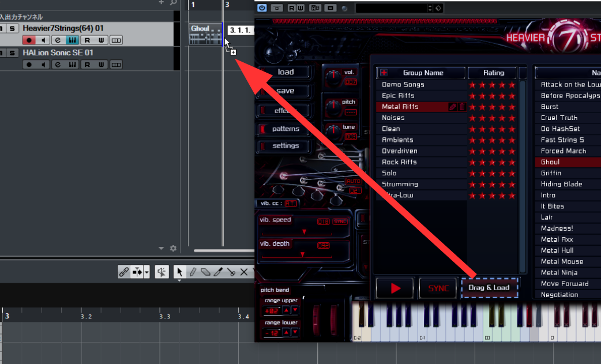601x364 pixels.
Task: Click the add group plus icon
Action: coord(384,73)
